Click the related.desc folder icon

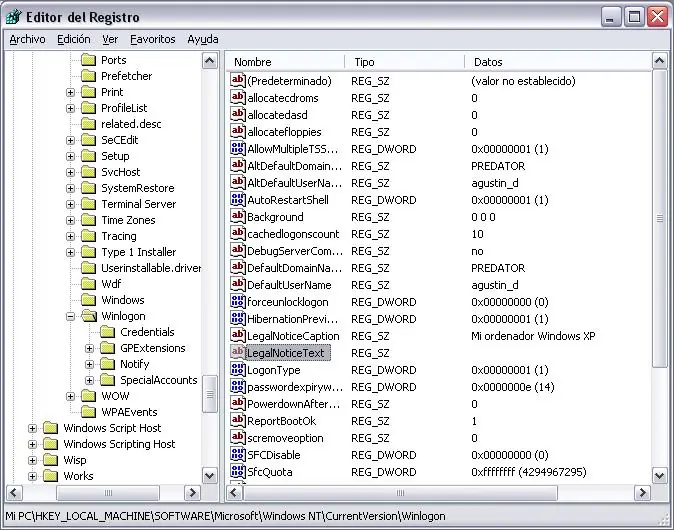point(89,124)
